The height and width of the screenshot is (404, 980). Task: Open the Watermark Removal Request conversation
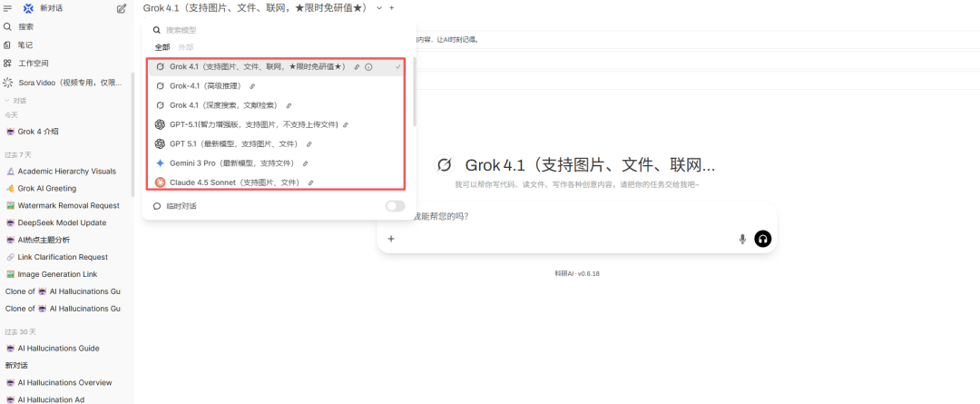coord(63,205)
